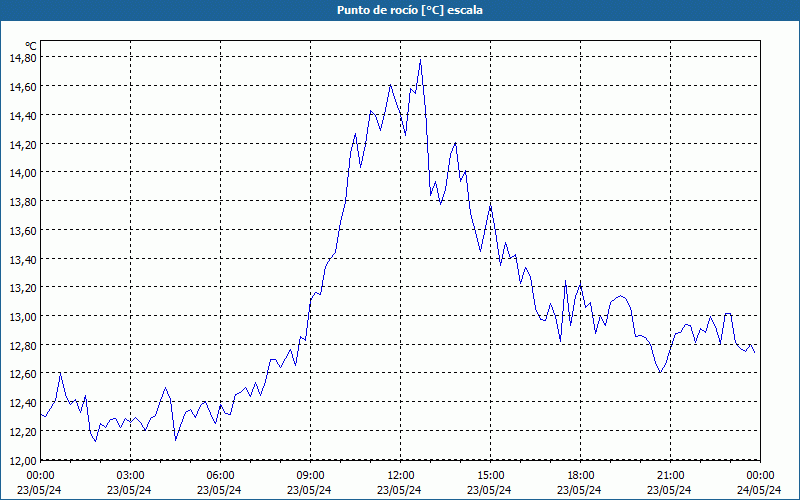Select the 12,00 y-axis value

(23, 461)
